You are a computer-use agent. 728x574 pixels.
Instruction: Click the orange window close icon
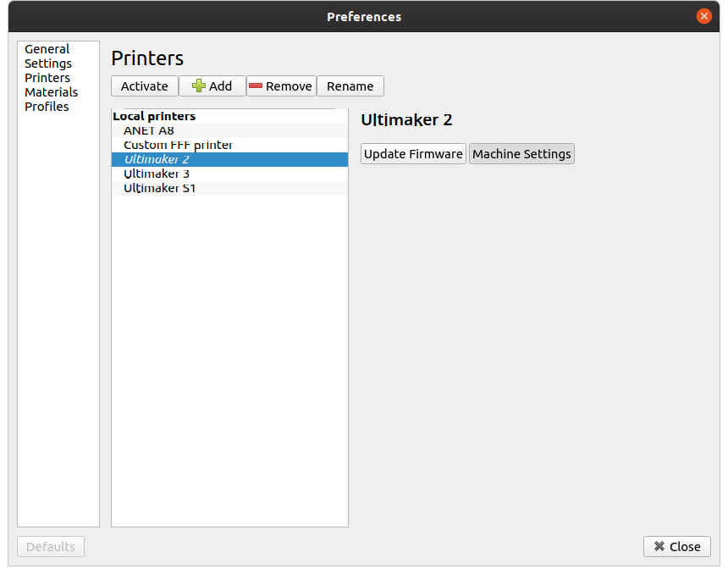[703, 16]
